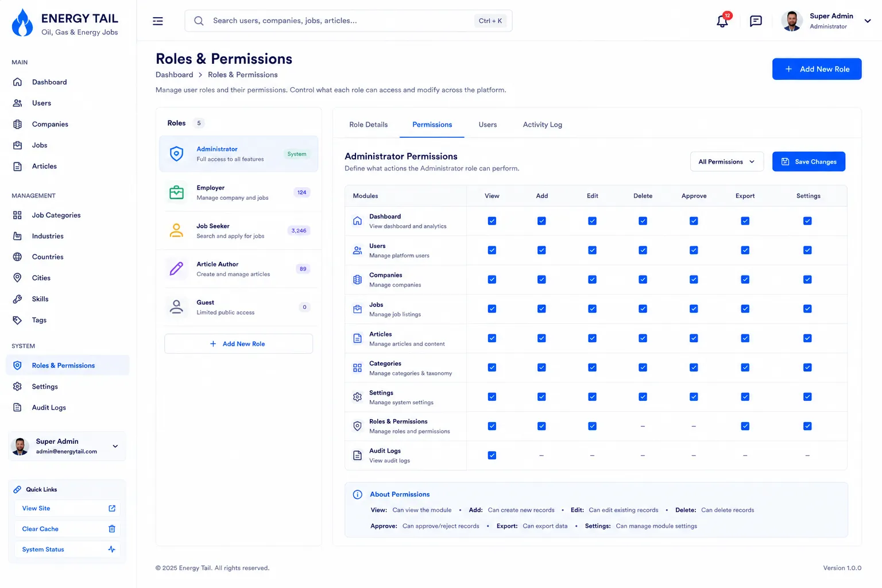Screen dimensions: 882x588
Task: Click the Dashboard home icon in sidebar
Action: [x=18, y=82]
